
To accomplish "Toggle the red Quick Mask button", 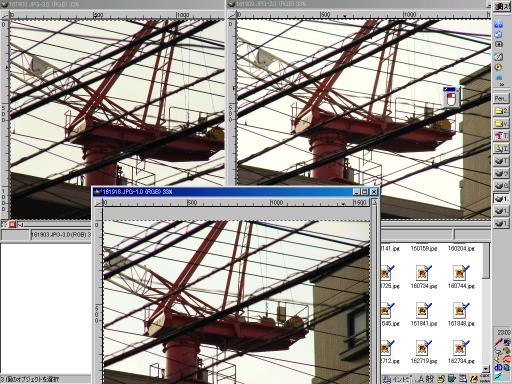I will coord(12,224).
